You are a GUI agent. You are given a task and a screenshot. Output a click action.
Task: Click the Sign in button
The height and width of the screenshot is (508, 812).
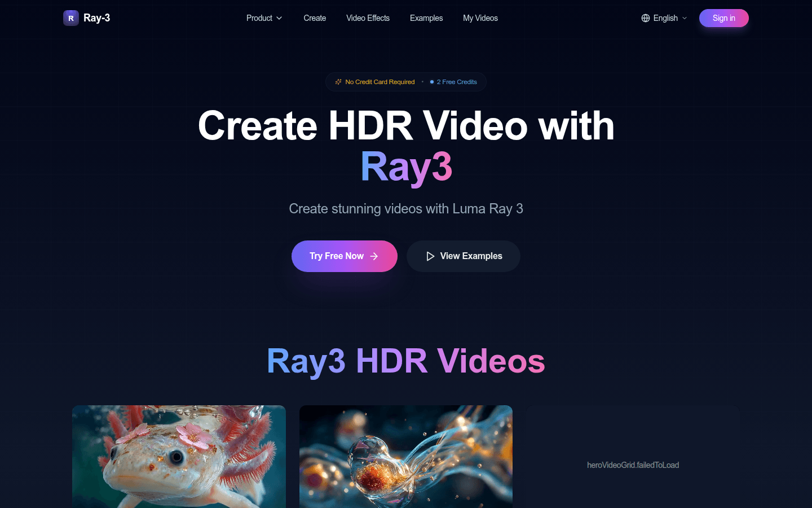pyautogui.click(x=723, y=17)
